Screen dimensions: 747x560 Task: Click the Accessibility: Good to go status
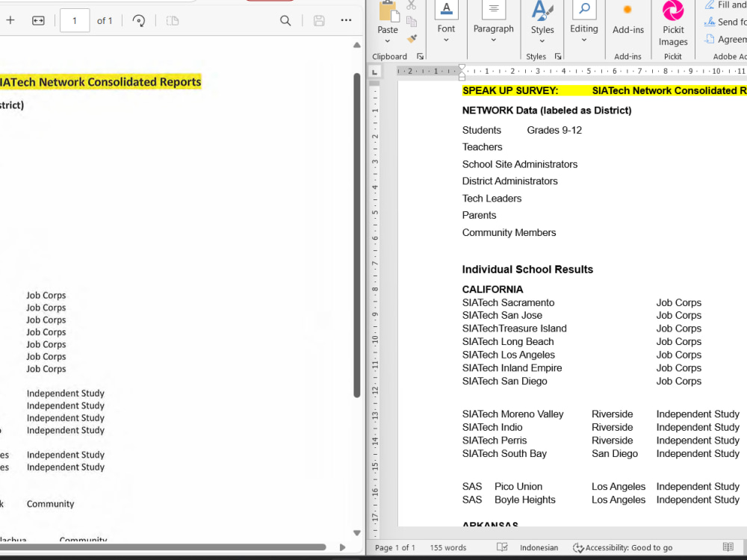pyautogui.click(x=623, y=547)
